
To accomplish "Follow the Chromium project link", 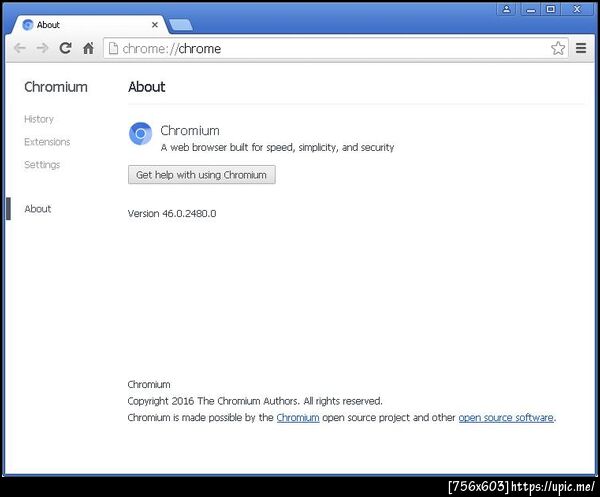I will coord(298,417).
